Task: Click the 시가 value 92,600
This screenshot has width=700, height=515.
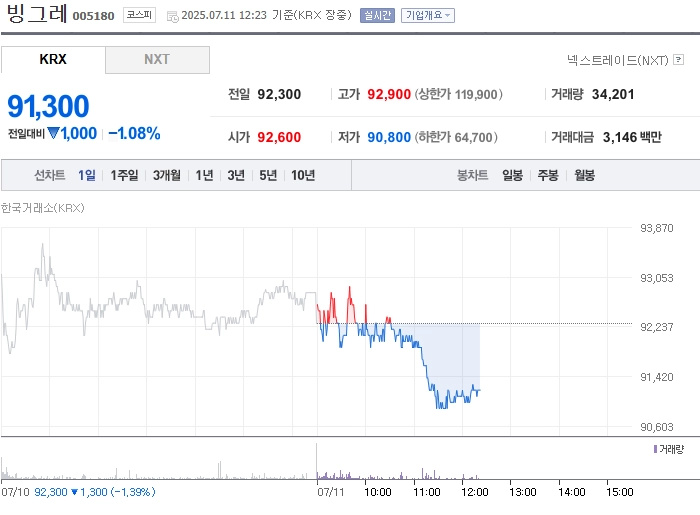Action: (279, 137)
